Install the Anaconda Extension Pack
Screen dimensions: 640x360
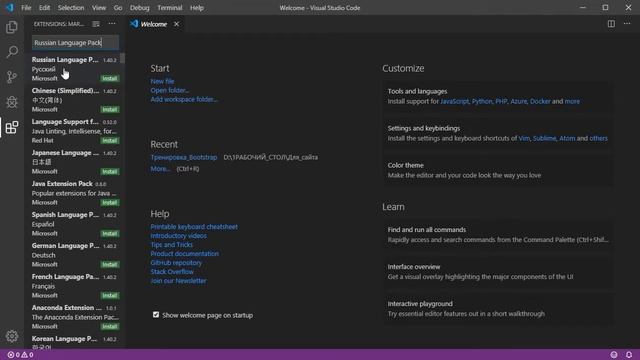tap(110, 327)
